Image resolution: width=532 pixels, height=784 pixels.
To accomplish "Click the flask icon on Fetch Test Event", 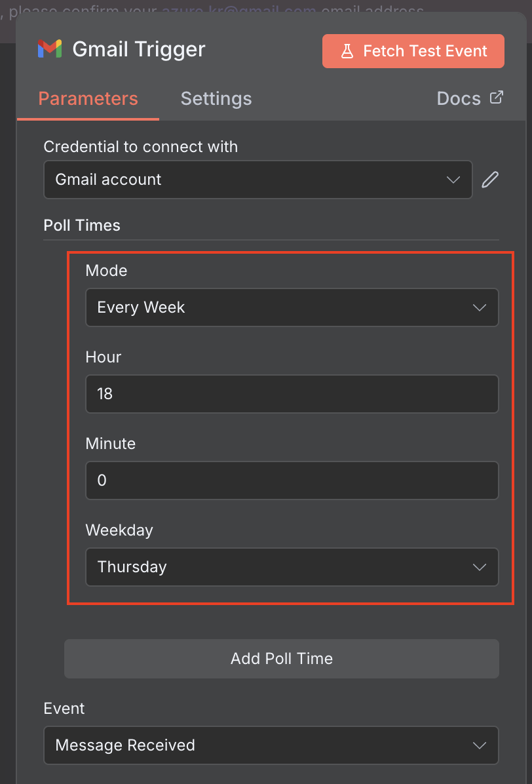I will click(x=347, y=51).
